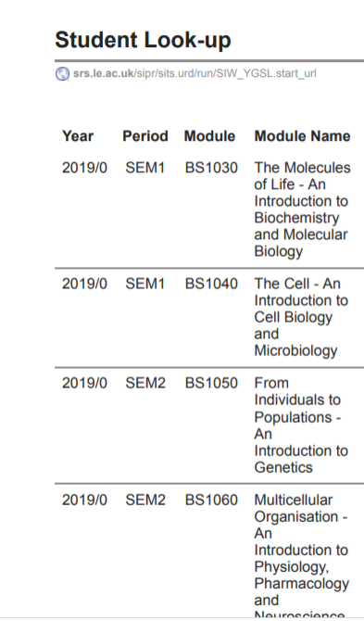The width and height of the screenshot is (364, 621).
Task: Click SEM1 period in BS1040 row
Action: click(x=144, y=284)
